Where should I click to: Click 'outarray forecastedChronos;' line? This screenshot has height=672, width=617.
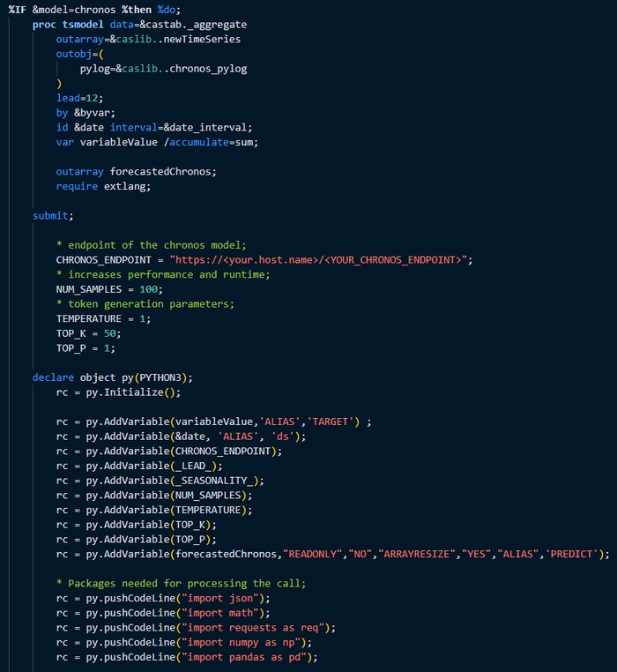137,171
